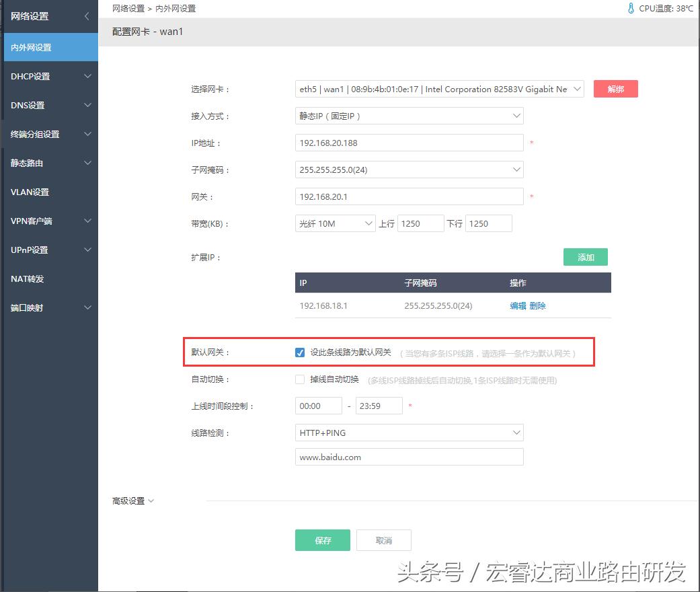The width and height of the screenshot is (700, 592).
Task: Enable 掉线自动切换 auto-switch
Action: [x=299, y=379]
